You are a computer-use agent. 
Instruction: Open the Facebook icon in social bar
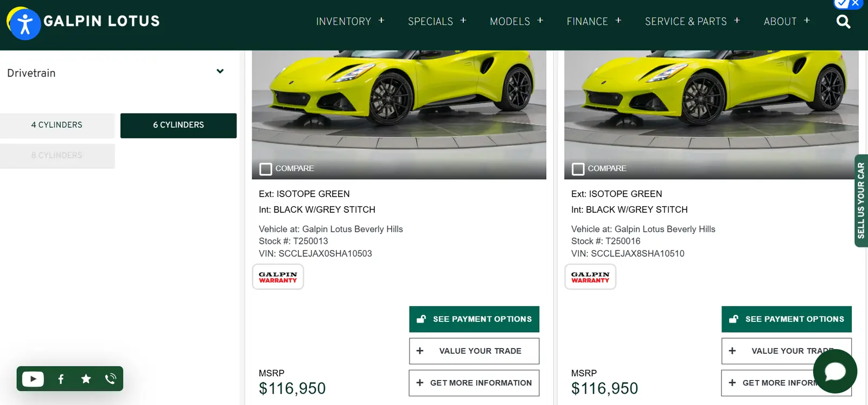tap(61, 379)
